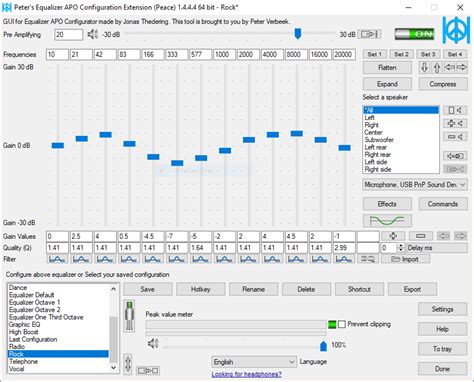
Task: Select Set 2 preset
Action: point(401,54)
